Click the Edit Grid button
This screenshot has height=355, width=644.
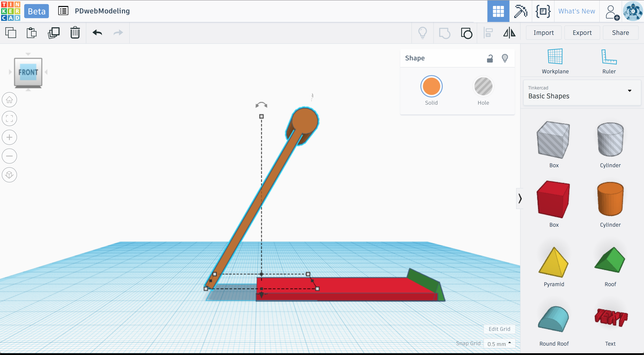coord(499,329)
